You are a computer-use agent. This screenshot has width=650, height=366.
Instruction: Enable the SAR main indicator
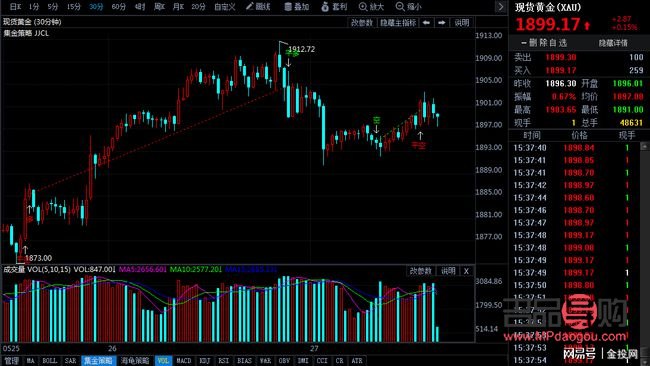pos(70,361)
